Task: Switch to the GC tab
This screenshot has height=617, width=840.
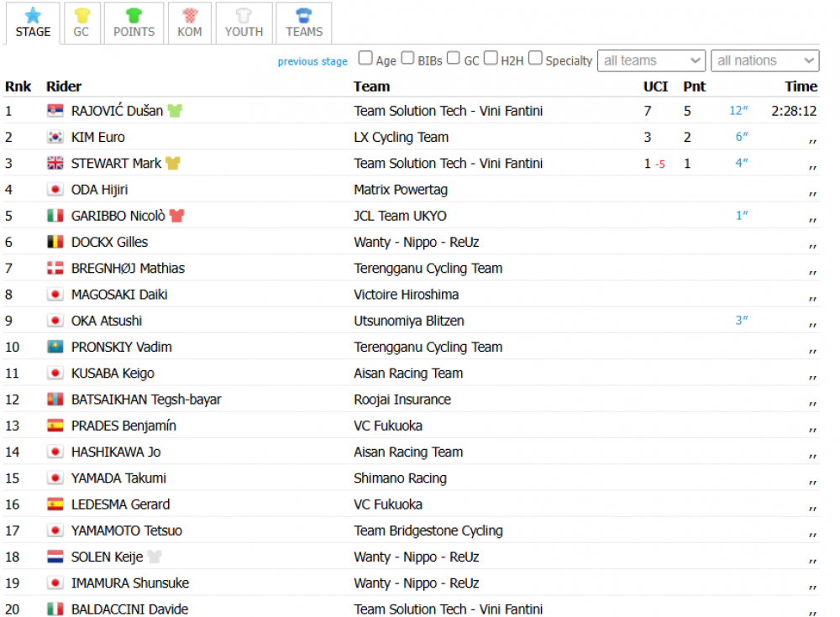Action: pos(81,23)
